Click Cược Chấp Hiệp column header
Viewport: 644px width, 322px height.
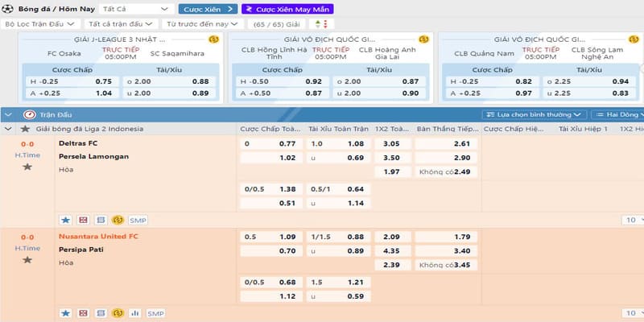click(514, 129)
